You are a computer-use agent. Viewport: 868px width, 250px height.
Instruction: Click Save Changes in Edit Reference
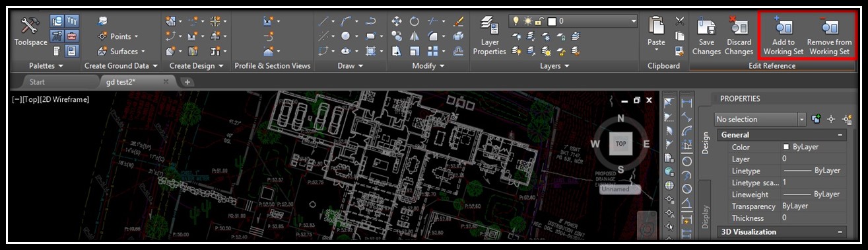tap(706, 36)
